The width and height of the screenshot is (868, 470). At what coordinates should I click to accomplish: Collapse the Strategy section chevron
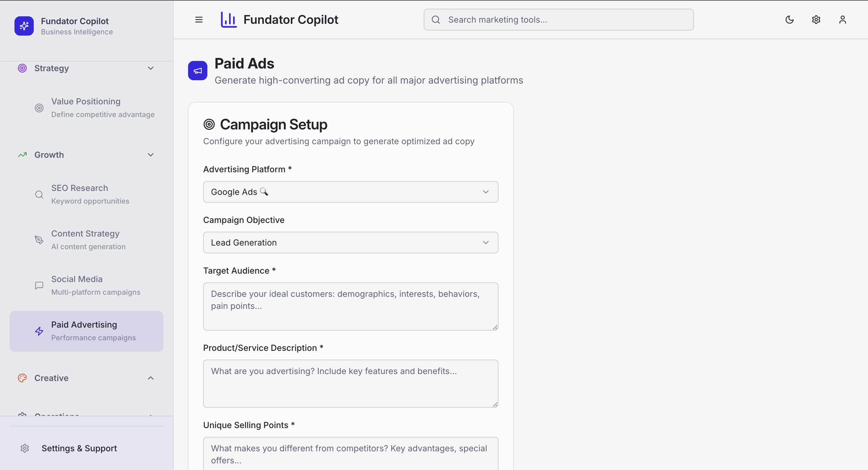[151, 68]
